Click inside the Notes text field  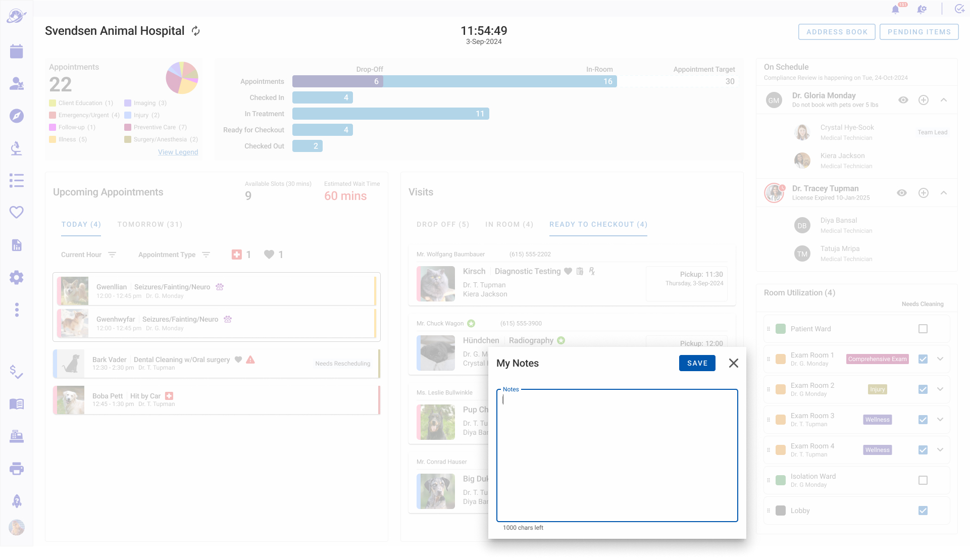pos(617,454)
